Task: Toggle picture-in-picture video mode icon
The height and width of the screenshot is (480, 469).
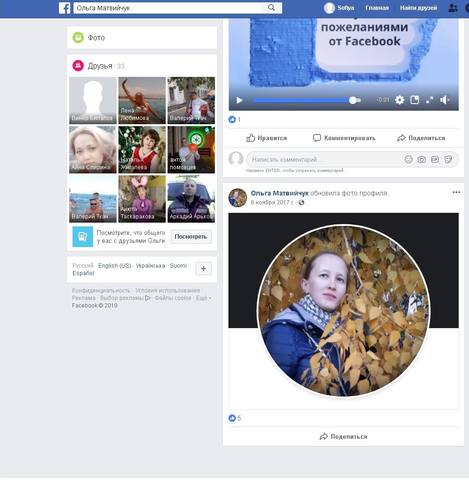Action: click(x=415, y=100)
